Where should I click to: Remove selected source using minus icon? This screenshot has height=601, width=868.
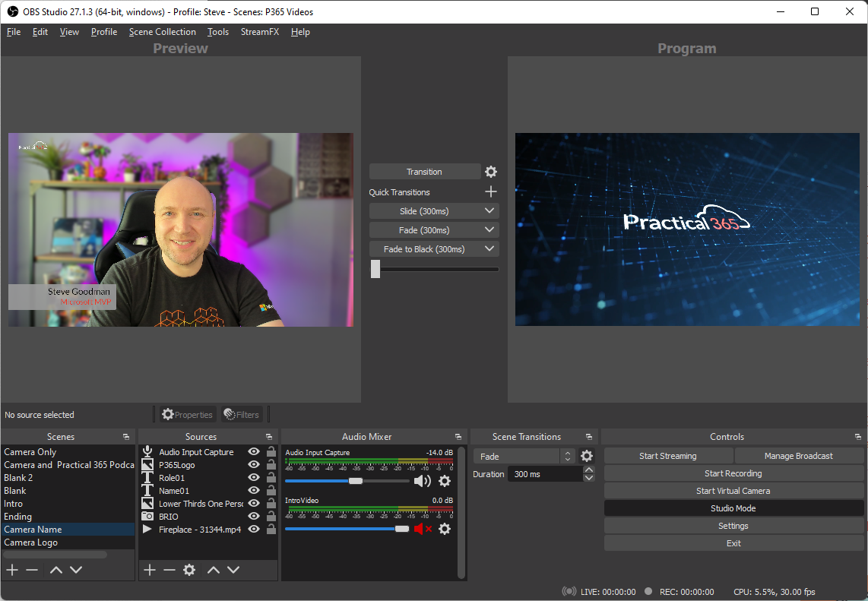click(x=169, y=569)
